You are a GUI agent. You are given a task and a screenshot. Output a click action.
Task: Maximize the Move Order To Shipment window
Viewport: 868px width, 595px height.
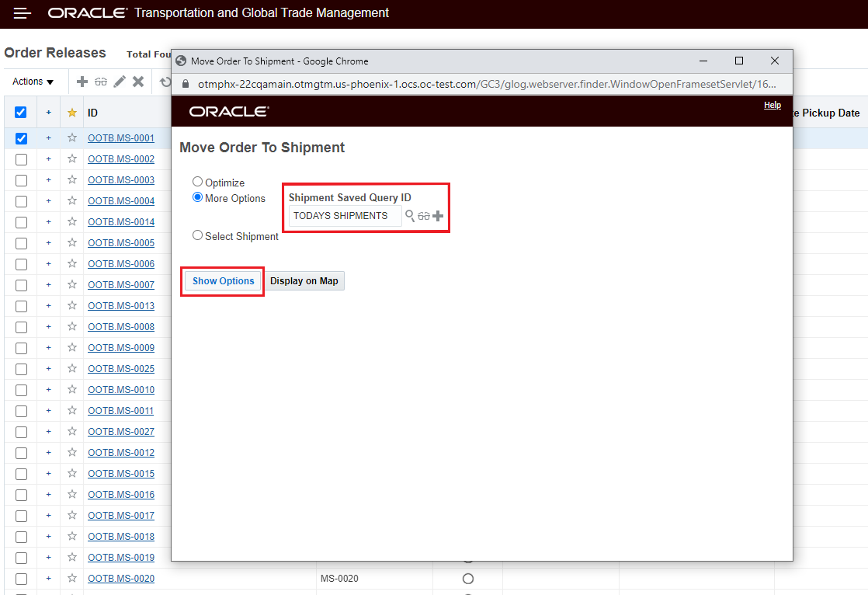(x=739, y=61)
